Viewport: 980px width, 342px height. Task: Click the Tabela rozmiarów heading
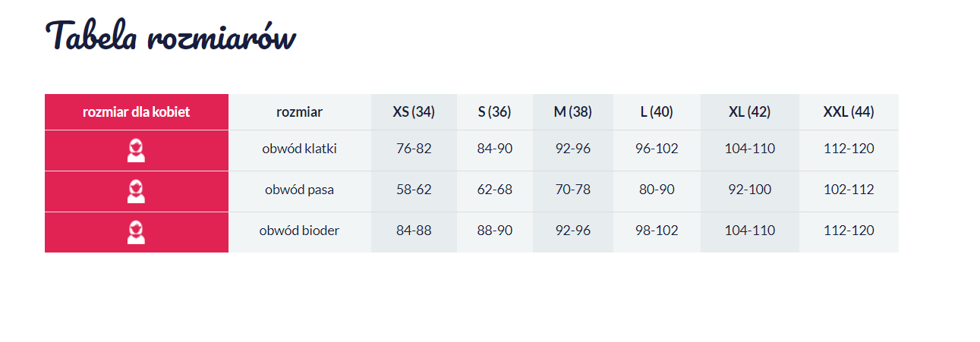tap(171, 36)
